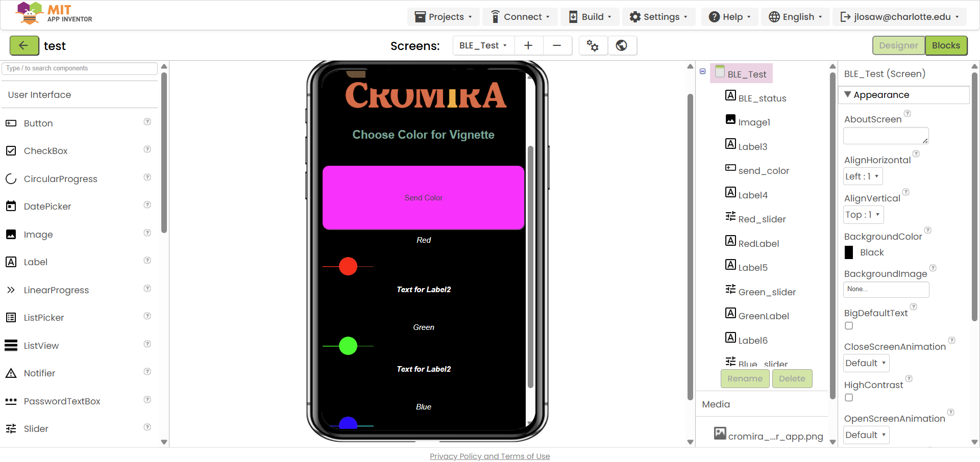Select ListPicker component icon
Screen dimensions: 980x462
click(x=11, y=317)
